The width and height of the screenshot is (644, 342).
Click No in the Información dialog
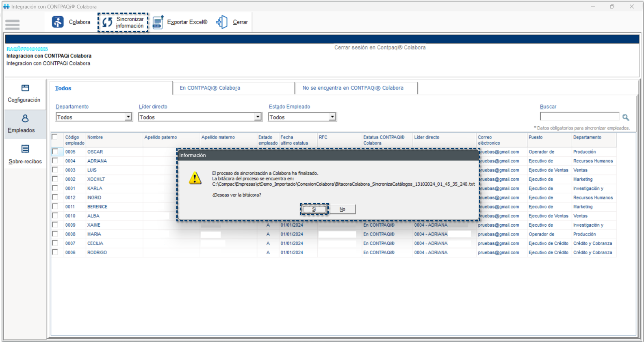342,209
